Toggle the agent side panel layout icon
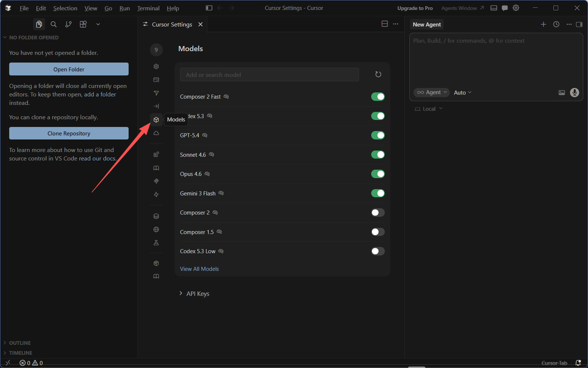This screenshot has height=368, width=588. (x=579, y=24)
